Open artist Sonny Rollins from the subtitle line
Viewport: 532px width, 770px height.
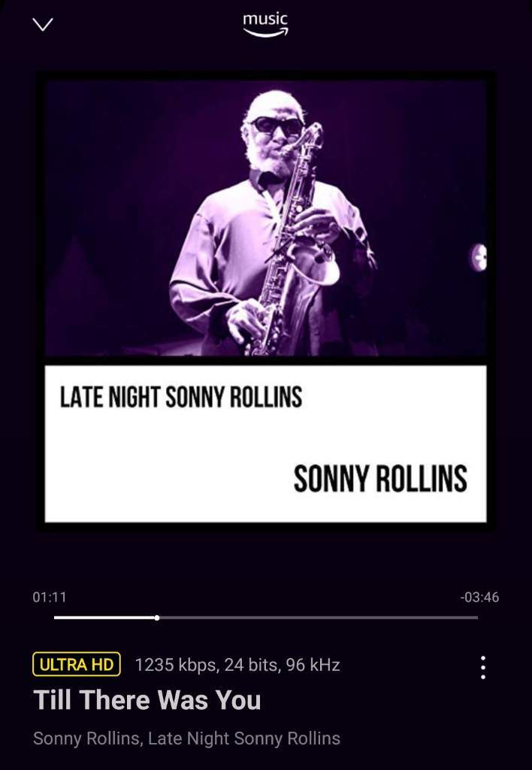point(86,738)
